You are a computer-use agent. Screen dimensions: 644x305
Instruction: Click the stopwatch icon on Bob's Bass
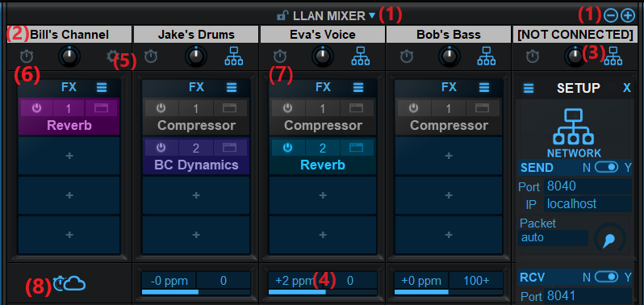tap(406, 56)
